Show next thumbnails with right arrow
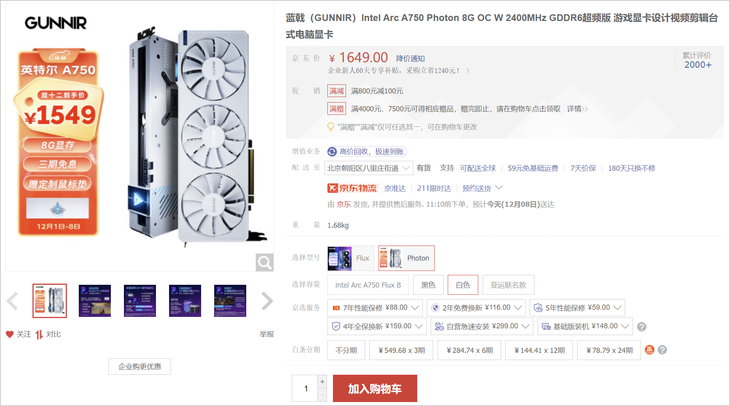 (x=267, y=301)
